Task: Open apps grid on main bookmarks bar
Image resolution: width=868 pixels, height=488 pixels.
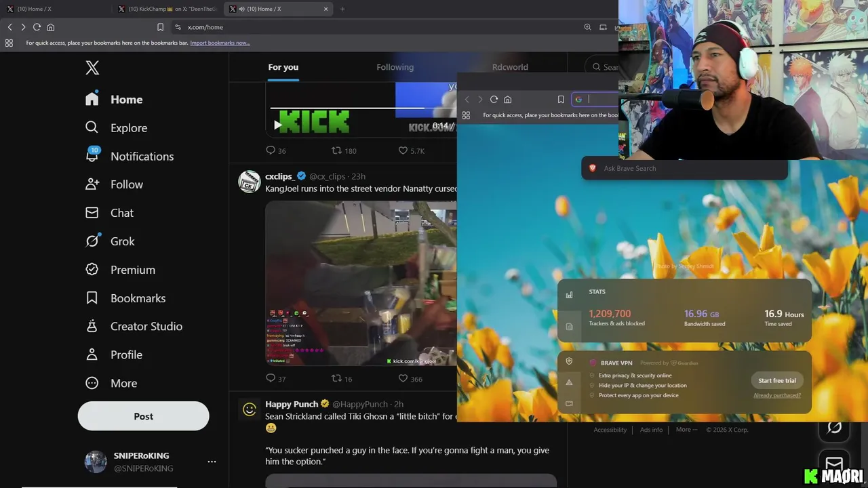Action: pos(9,43)
